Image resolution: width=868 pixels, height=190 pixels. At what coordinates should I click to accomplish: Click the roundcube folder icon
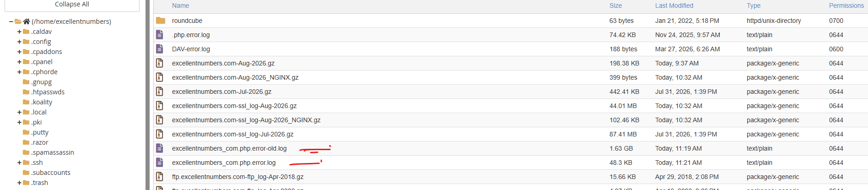point(160,21)
